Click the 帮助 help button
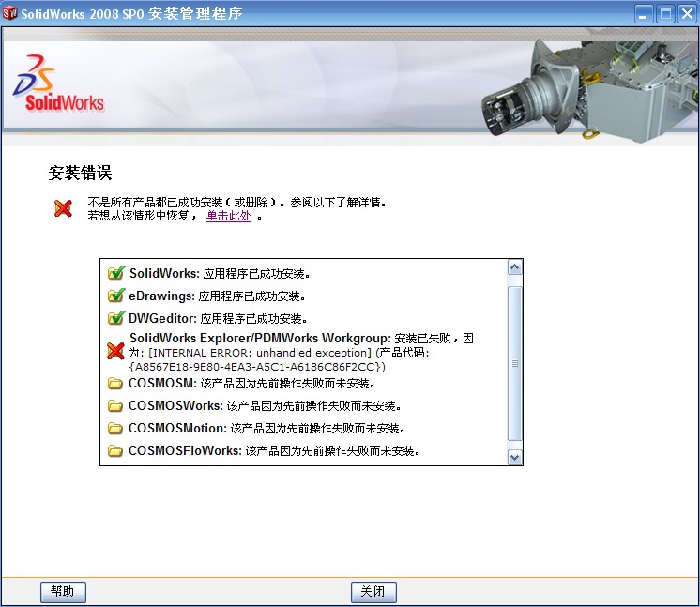This screenshot has height=607, width=700. (63, 592)
